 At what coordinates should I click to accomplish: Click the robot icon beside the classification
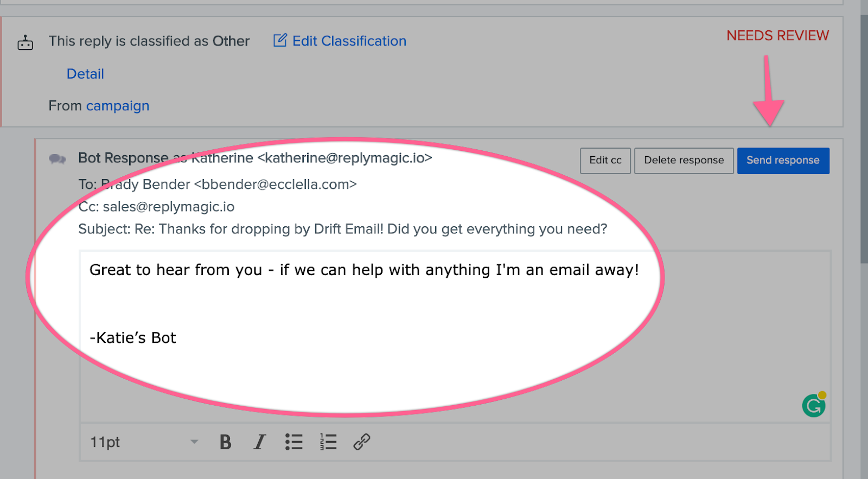tap(25, 42)
